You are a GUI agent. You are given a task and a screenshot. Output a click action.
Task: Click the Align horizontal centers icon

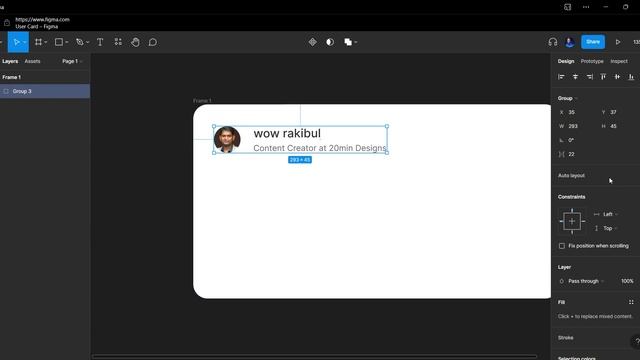(575, 77)
